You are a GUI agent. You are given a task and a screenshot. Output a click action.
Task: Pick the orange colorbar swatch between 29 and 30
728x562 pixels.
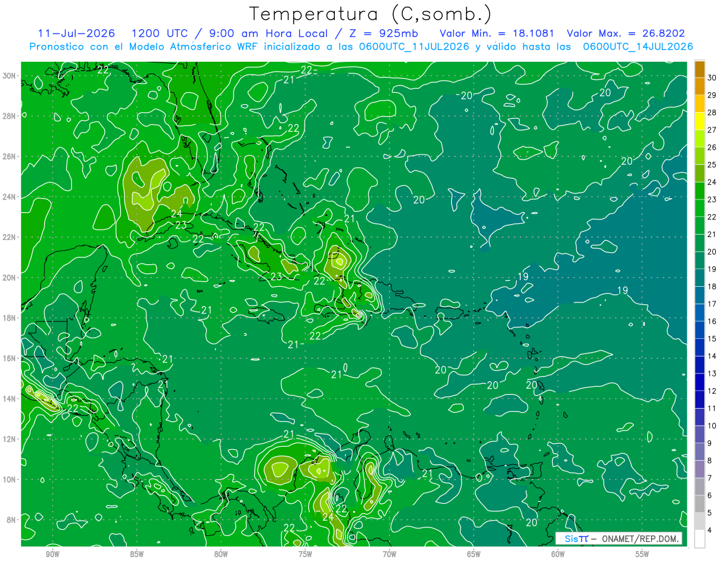click(x=699, y=87)
